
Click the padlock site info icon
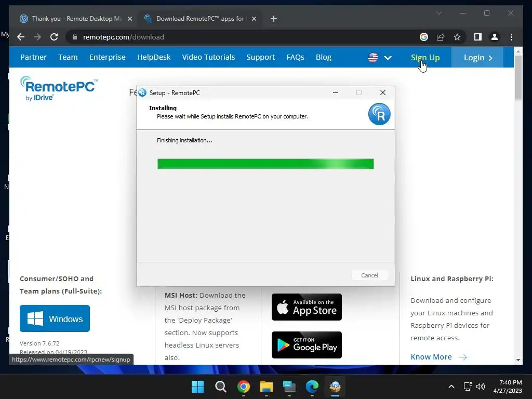coord(75,37)
